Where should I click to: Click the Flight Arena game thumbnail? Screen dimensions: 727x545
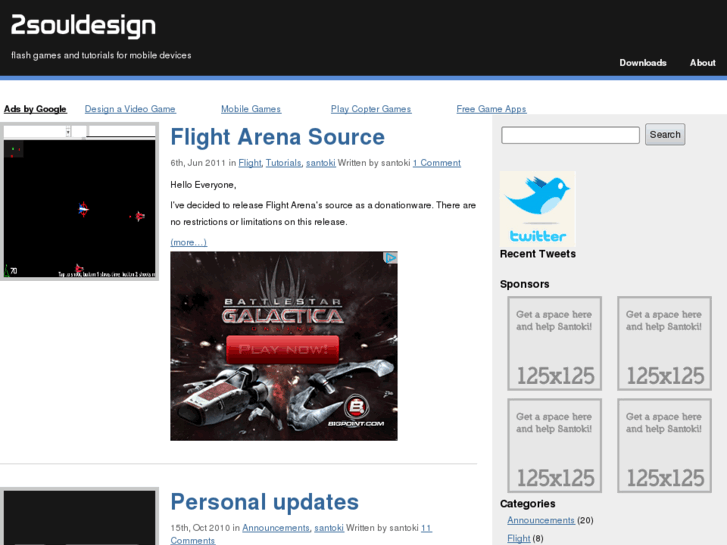[x=79, y=201]
